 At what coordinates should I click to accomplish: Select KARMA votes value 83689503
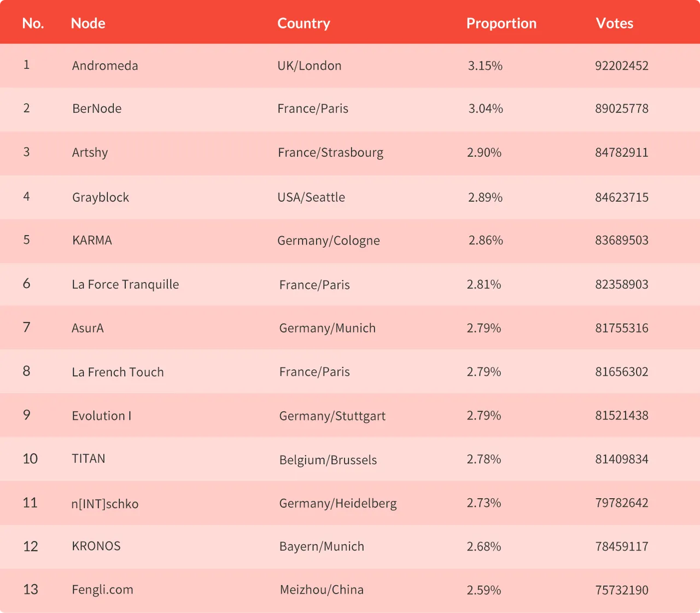coord(622,240)
